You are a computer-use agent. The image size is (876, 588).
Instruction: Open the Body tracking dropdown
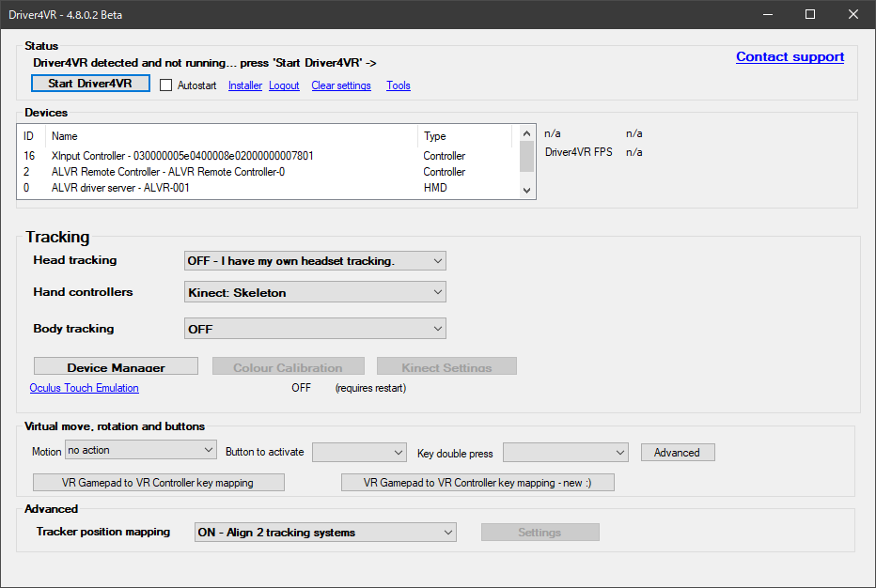(315, 329)
